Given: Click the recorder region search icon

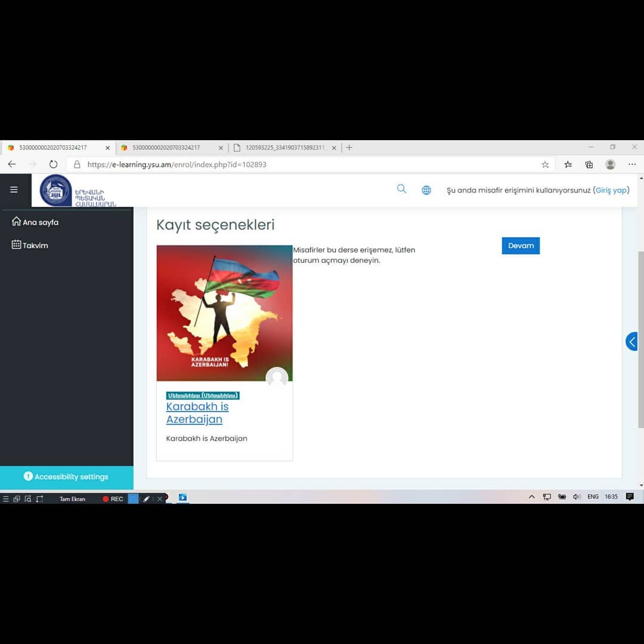Looking at the screenshot, I should tap(27, 499).
